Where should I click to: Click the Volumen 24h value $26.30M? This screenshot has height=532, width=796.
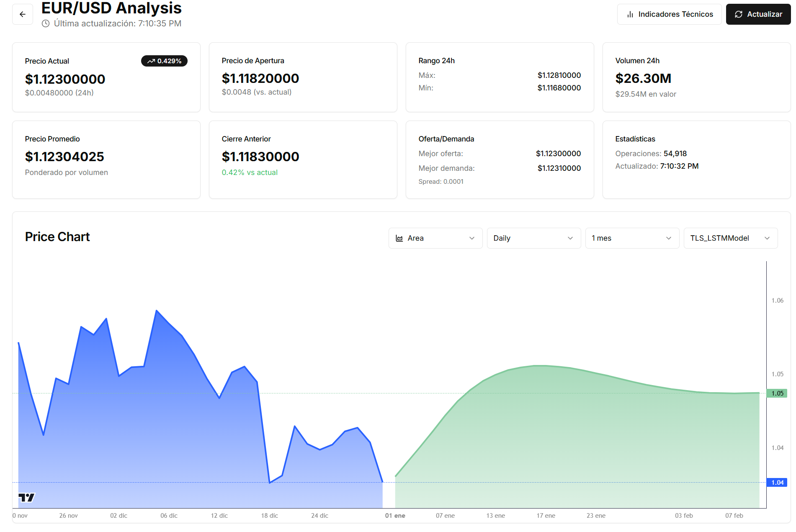(643, 78)
